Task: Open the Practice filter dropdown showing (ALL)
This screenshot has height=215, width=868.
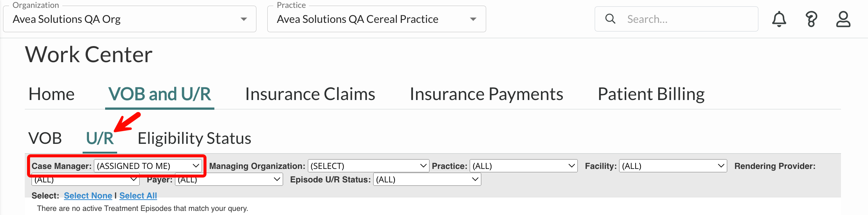Action: coord(523,166)
